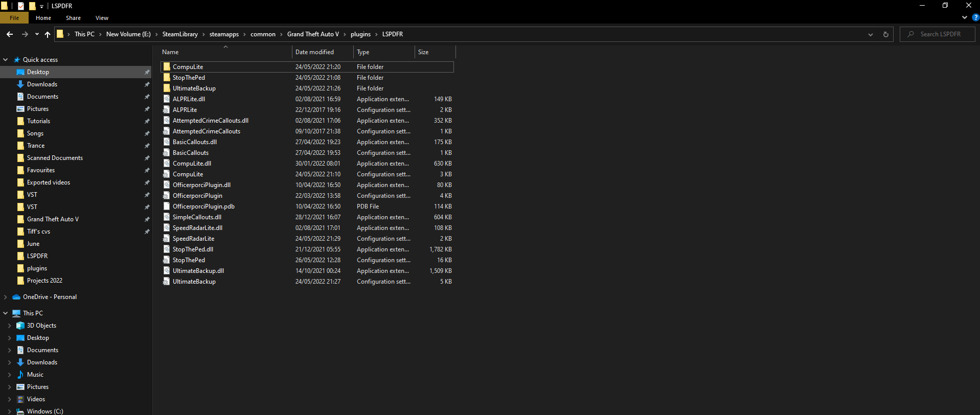Click the Search LSPDFR input box
The width and height of the screenshot is (980, 415).
click(938, 34)
